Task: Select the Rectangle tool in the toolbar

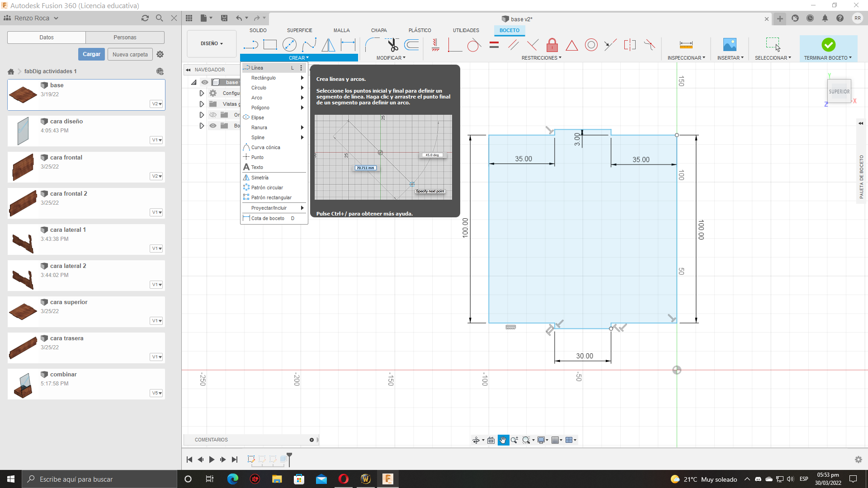Action: 270,45
